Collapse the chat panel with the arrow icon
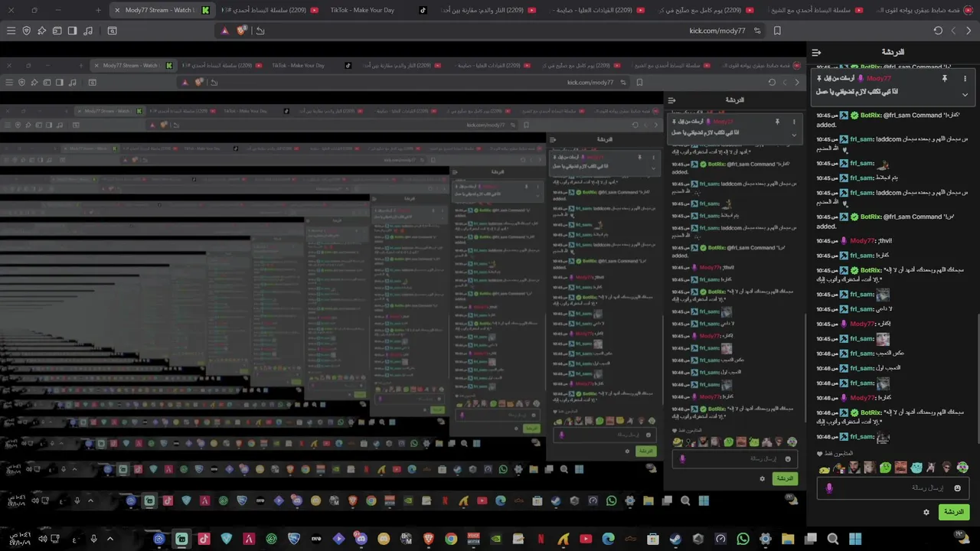Viewport: 980px width, 551px height. coord(816,52)
